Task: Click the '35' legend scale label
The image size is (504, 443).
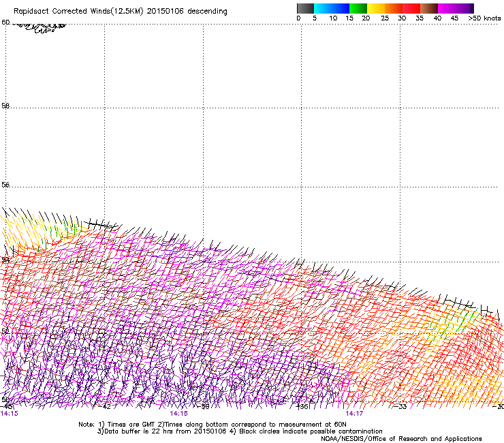Action: point(420,18)
